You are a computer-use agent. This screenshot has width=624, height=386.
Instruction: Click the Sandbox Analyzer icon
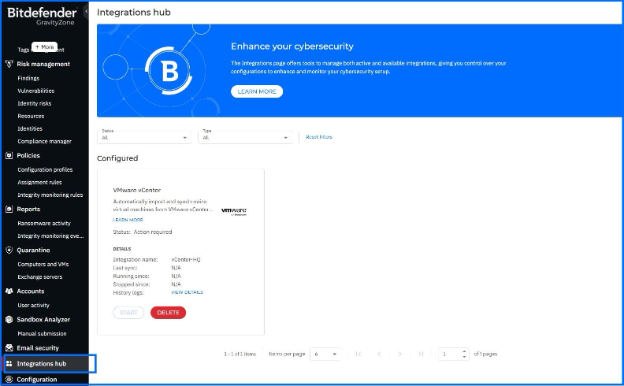[x=9, y=320]
